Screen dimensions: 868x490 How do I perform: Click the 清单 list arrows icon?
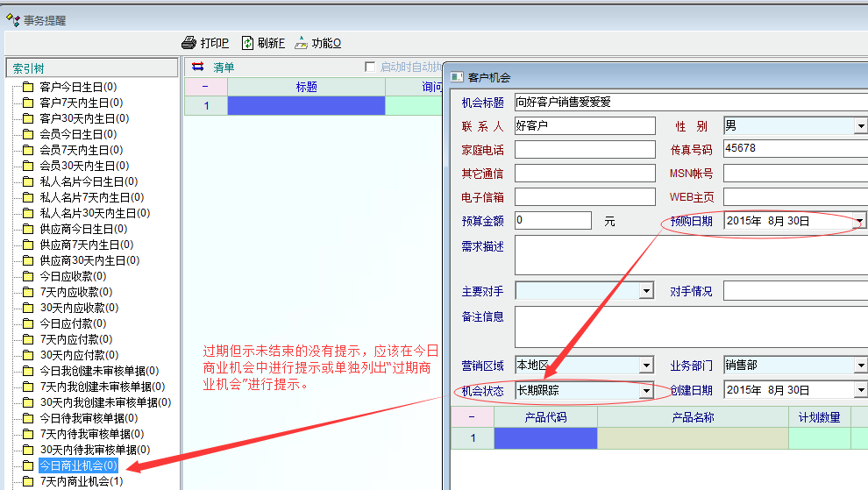point(197,67)
